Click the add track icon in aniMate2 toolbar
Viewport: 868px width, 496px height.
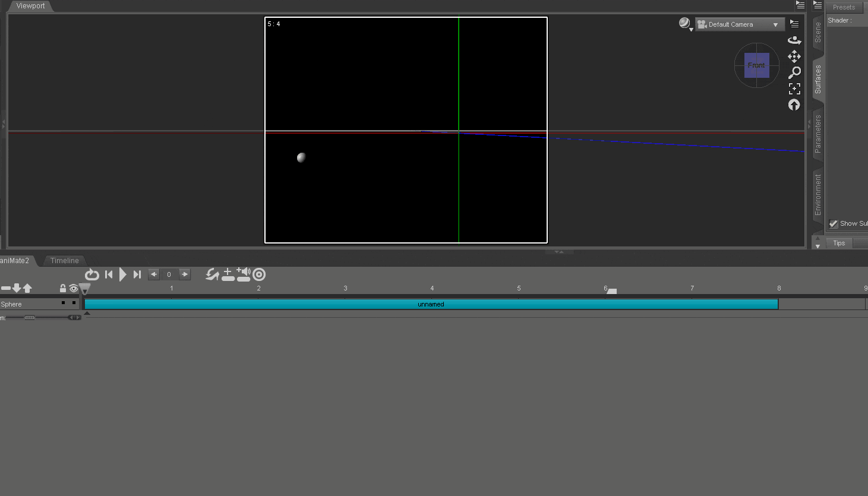[228, 274]
